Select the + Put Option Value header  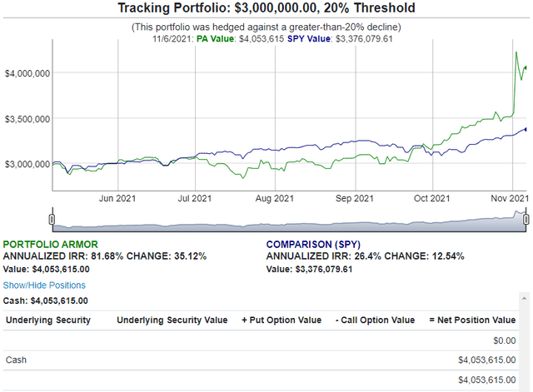[x=281, y=320]
